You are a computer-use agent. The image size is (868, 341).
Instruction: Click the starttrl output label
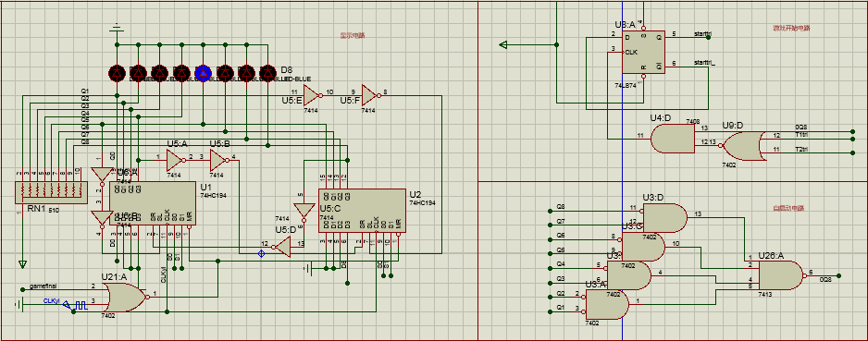[702, 34]
